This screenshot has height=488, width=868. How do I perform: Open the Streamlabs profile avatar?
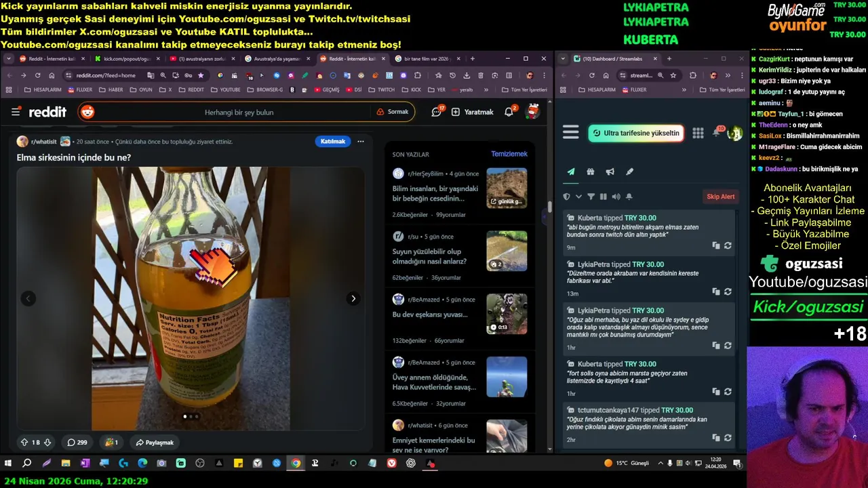(734, 134)
